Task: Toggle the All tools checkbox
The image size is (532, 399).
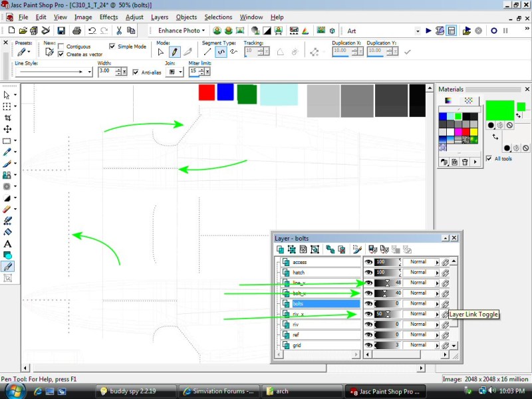Action: coord(489,158)
